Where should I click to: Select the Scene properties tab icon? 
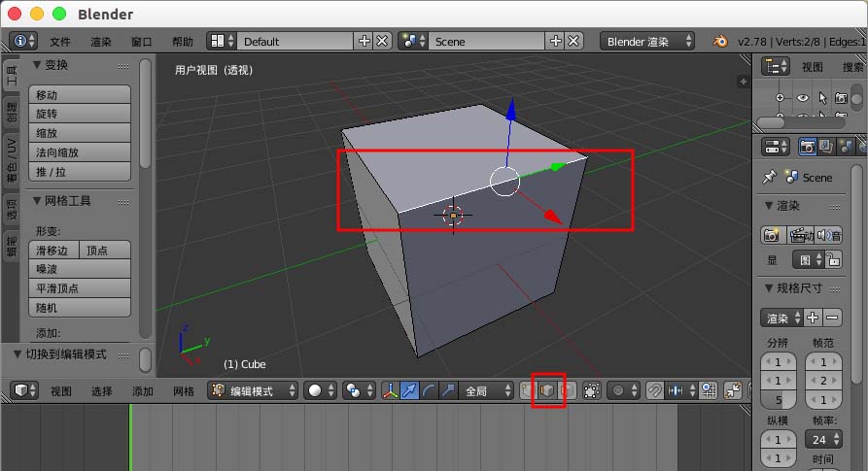pos(846,147)
